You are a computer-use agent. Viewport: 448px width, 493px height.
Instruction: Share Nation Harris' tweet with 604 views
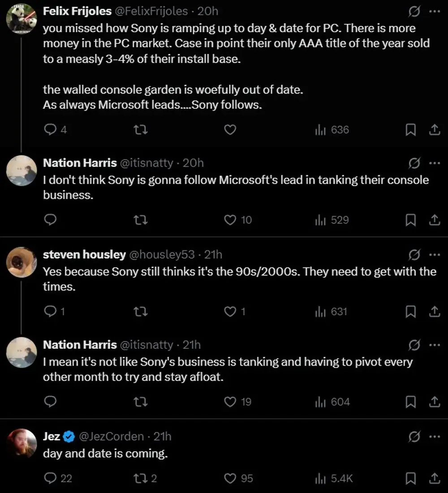pyautogui.click(x=434, y=402)
